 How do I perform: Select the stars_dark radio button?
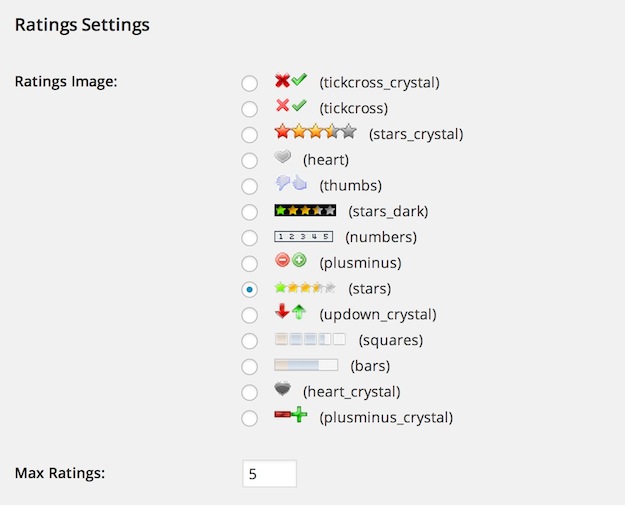pos(250,212)
